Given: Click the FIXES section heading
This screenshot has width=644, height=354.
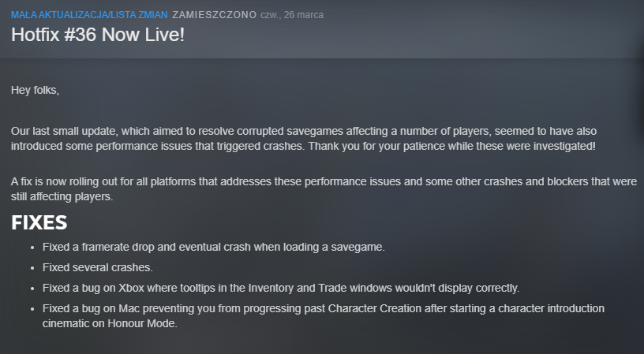Looking at the screenshot, I should click(x=39, y=223).
